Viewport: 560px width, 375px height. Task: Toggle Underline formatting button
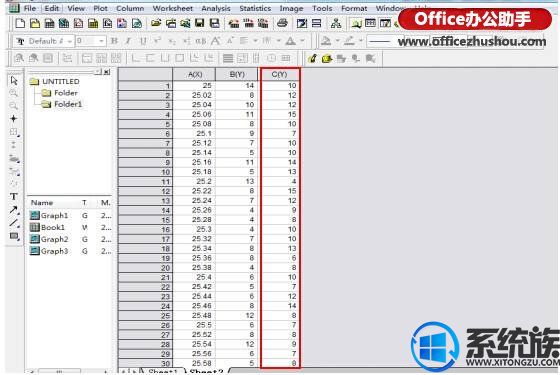pyautogui.click(x=143, y=41)
